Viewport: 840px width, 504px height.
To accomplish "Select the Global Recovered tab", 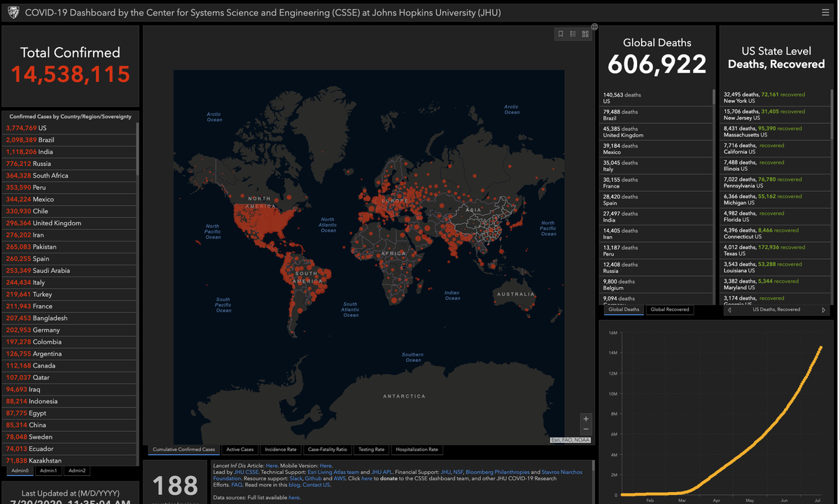I will [x=670, y=309].
